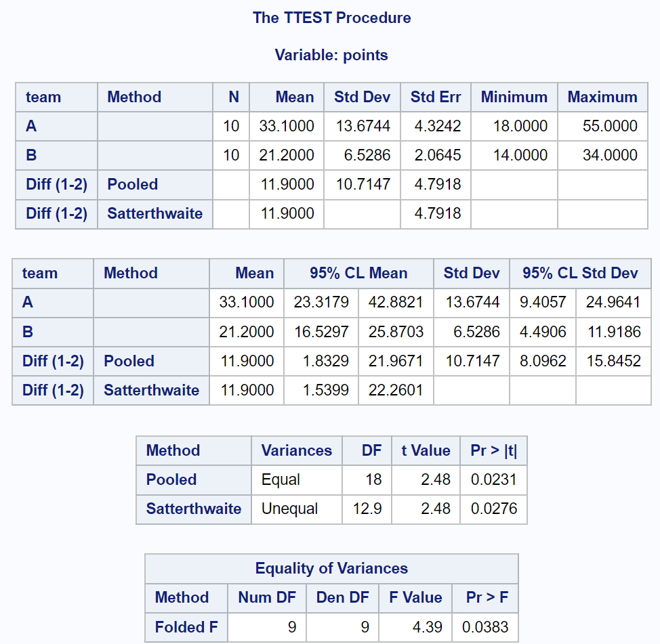This screenshot has width=660, height=644.
Task: Click the 'Pr > |t|' column header
Action: point(494,450)
